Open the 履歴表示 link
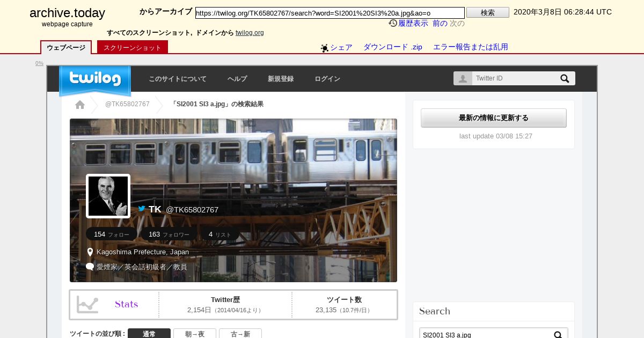The image size is (644, 338). (x=413, y=23)
